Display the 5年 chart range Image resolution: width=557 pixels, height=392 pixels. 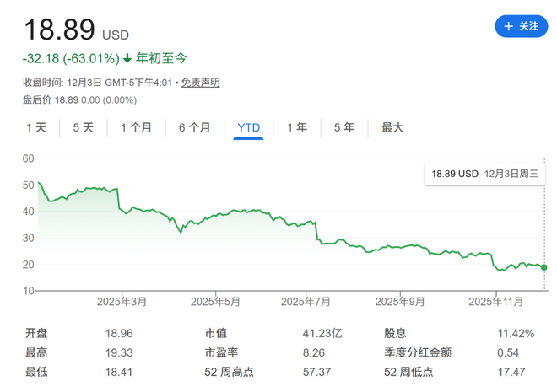[343, 128]
